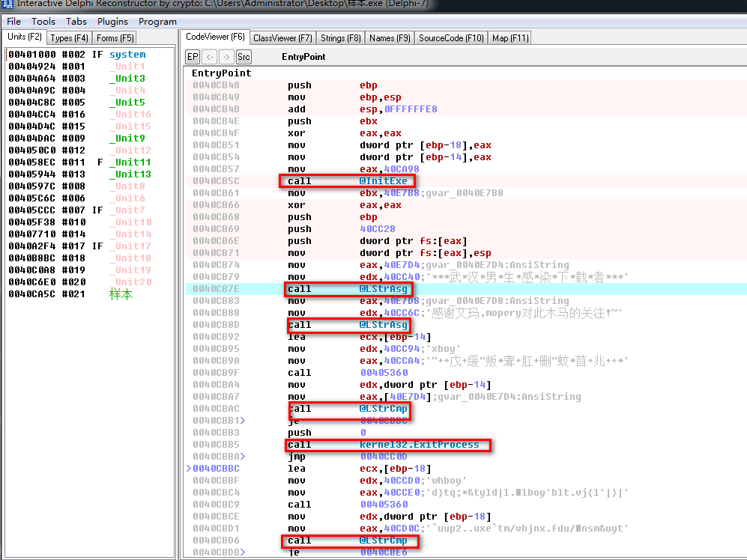Click the kernel32.ExitProcess call line
This screenshot has height=560, width=747.
(x=419, y=445)
